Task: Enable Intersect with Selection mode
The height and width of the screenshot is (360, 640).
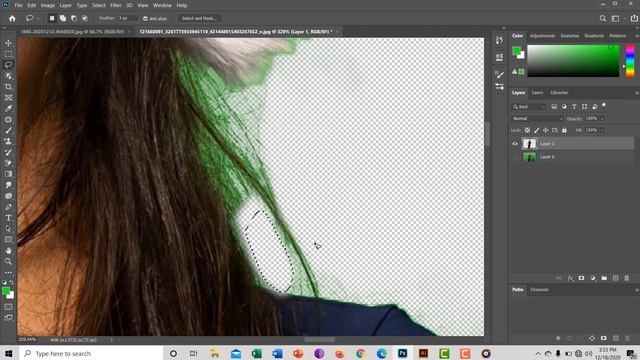Action: tap(85, 18)
